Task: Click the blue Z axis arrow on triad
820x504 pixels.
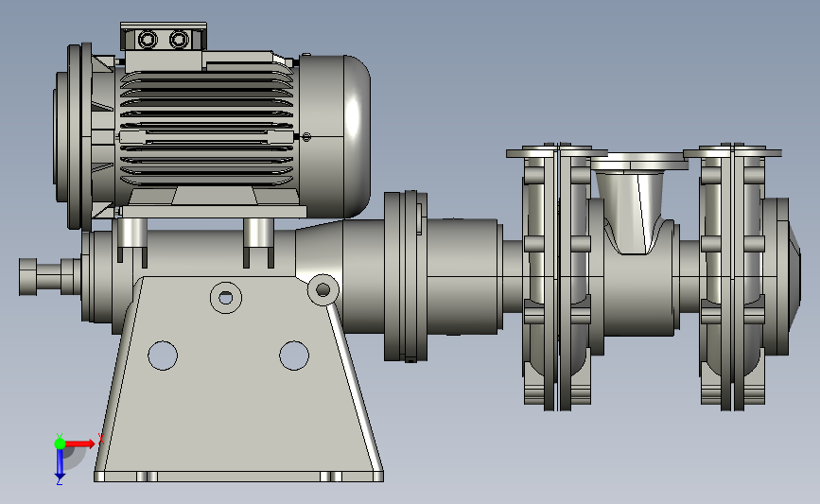Action: [60, 464]
